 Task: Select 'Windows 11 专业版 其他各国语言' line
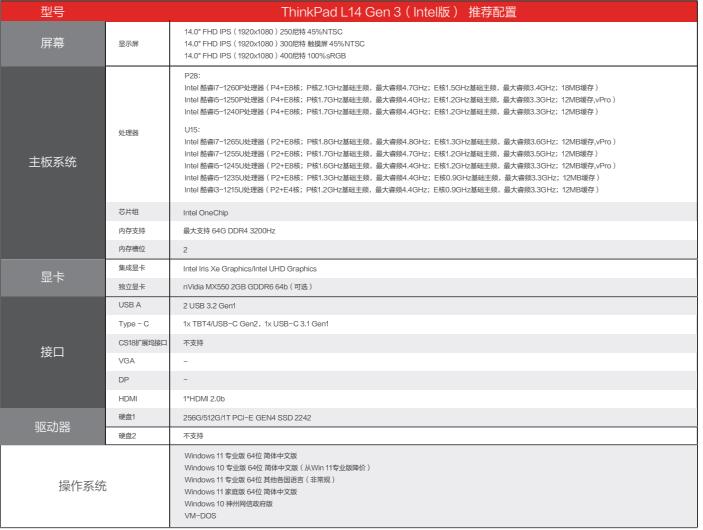point(260,480)
